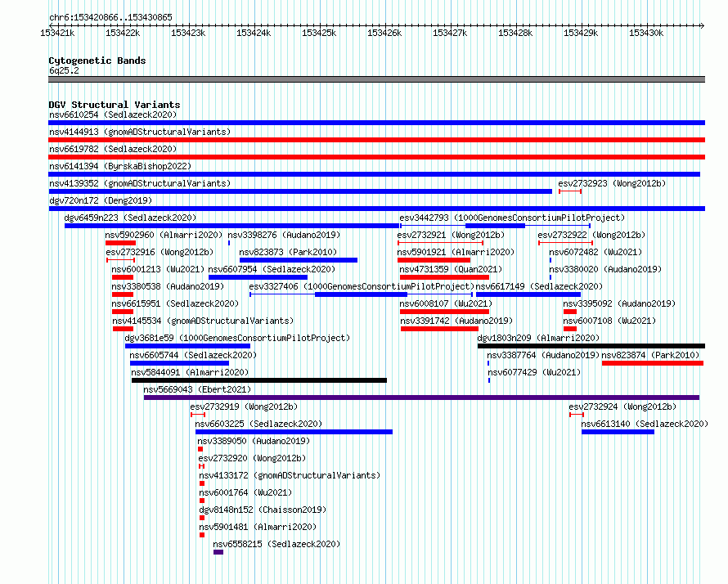Click the DGV Structural Variants heading
This screenshot has height=584, width=728.
[115, 105]
